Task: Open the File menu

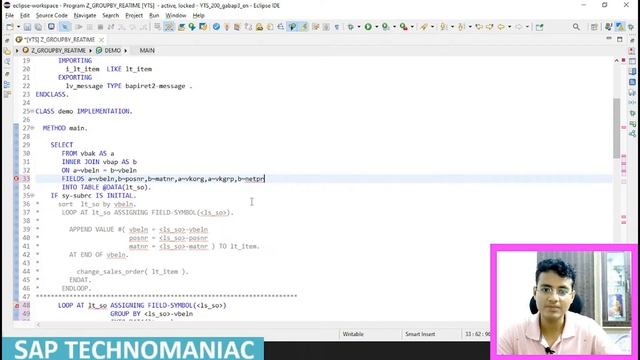Action: coord(9,16)
